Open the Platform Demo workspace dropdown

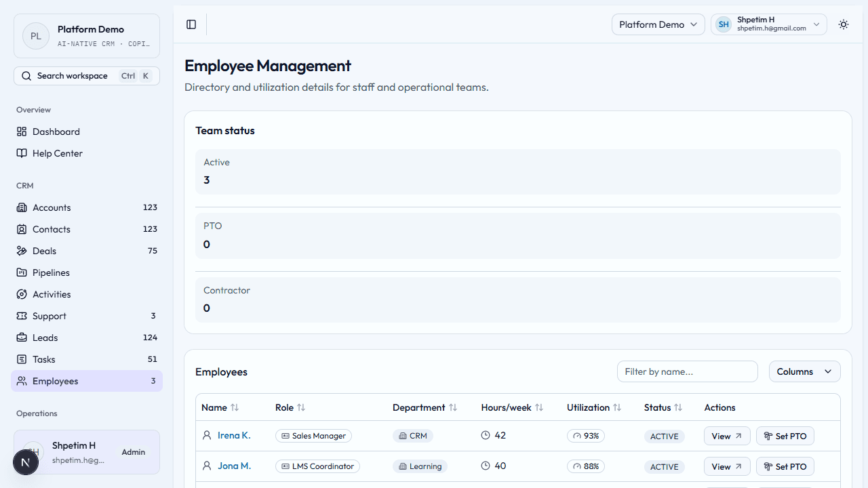(x=658, y=24)
